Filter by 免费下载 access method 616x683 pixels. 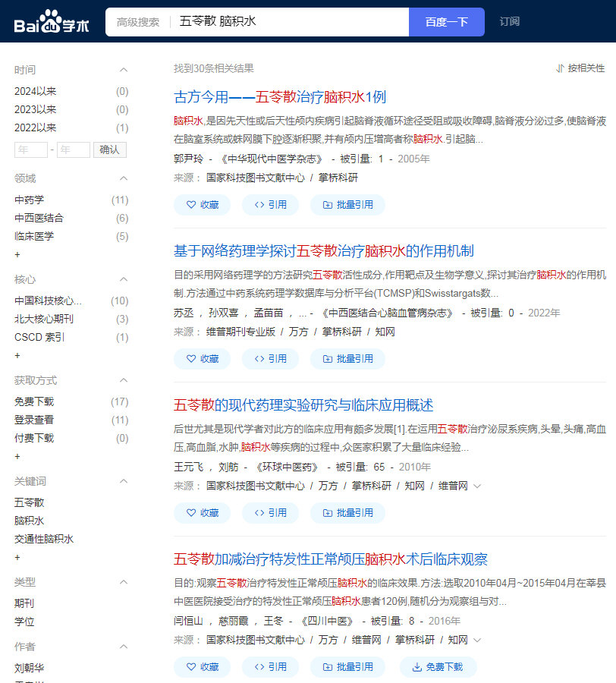tap(34, 401)
